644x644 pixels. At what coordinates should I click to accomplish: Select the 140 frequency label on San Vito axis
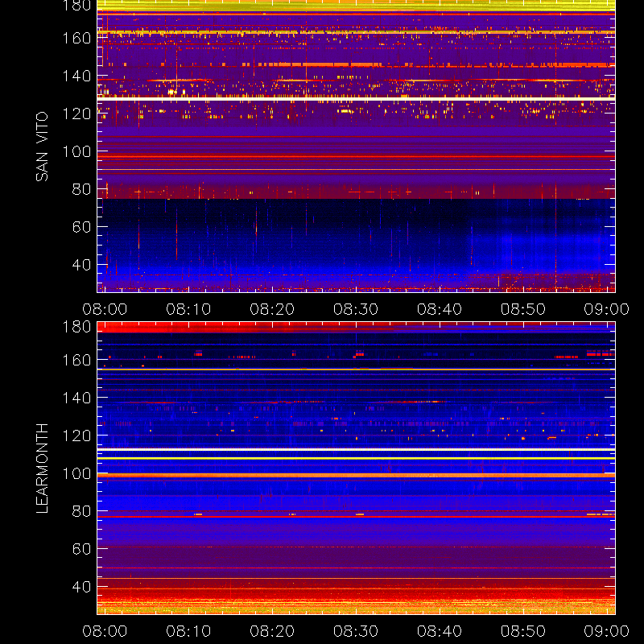click(x=76, y=76)
